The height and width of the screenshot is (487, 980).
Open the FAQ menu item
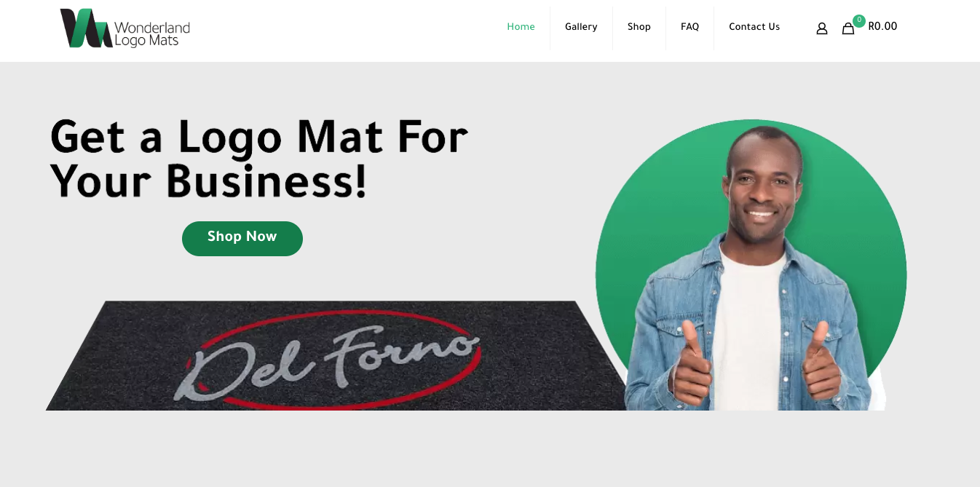pyautogui.click(x=689, y=27)
